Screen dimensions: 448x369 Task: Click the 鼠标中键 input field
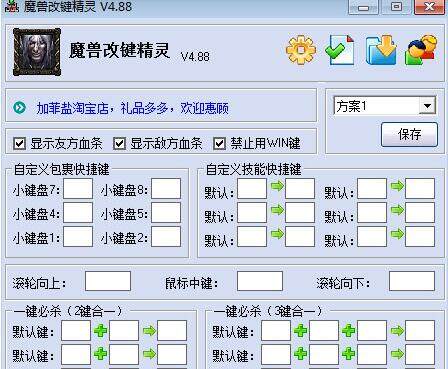tap(260, 281)
